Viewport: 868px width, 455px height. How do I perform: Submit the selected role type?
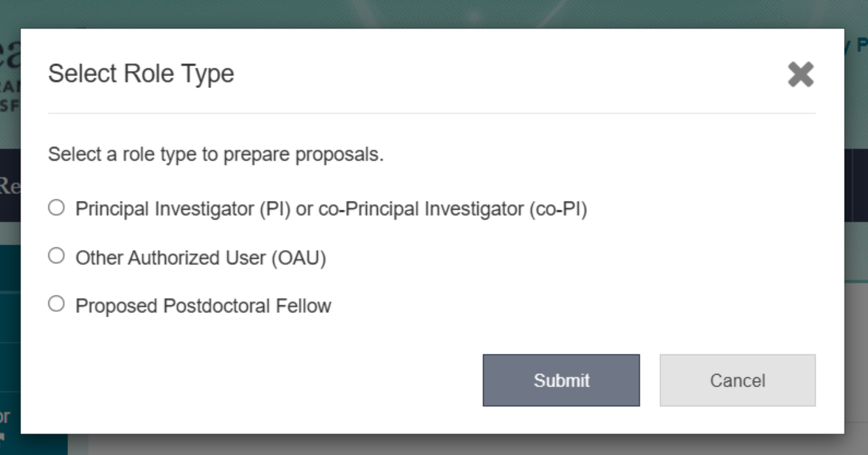coord(561,380)
